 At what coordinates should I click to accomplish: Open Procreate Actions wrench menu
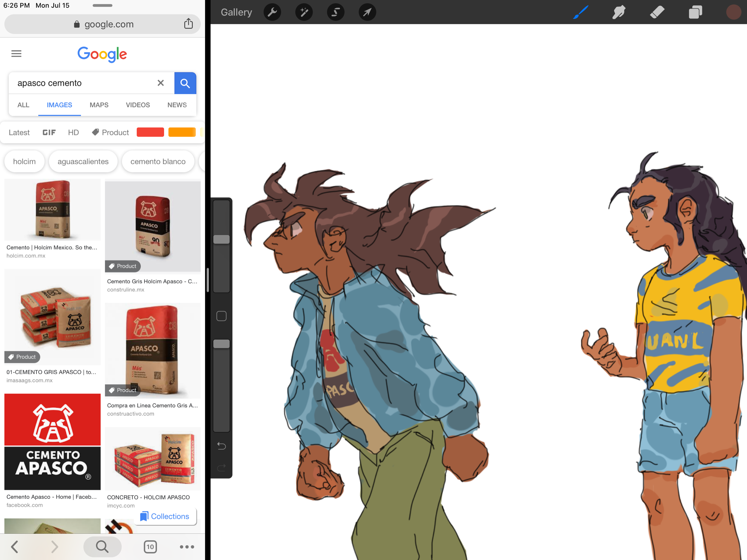(x=272, y=13)
